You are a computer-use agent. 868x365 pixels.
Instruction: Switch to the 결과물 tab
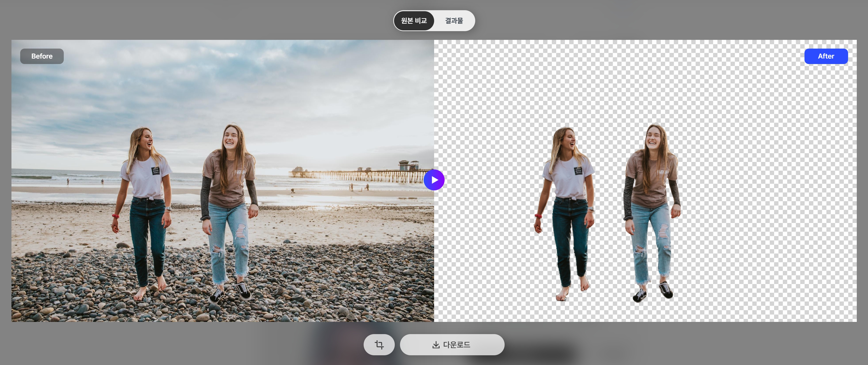[x=454, y=21]
